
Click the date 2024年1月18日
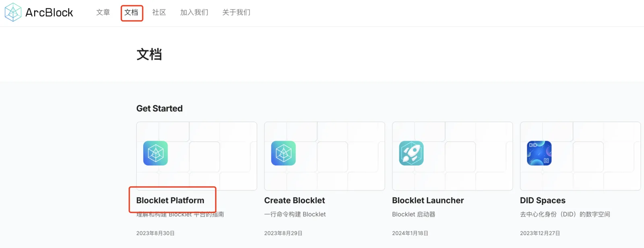point(410,233)
